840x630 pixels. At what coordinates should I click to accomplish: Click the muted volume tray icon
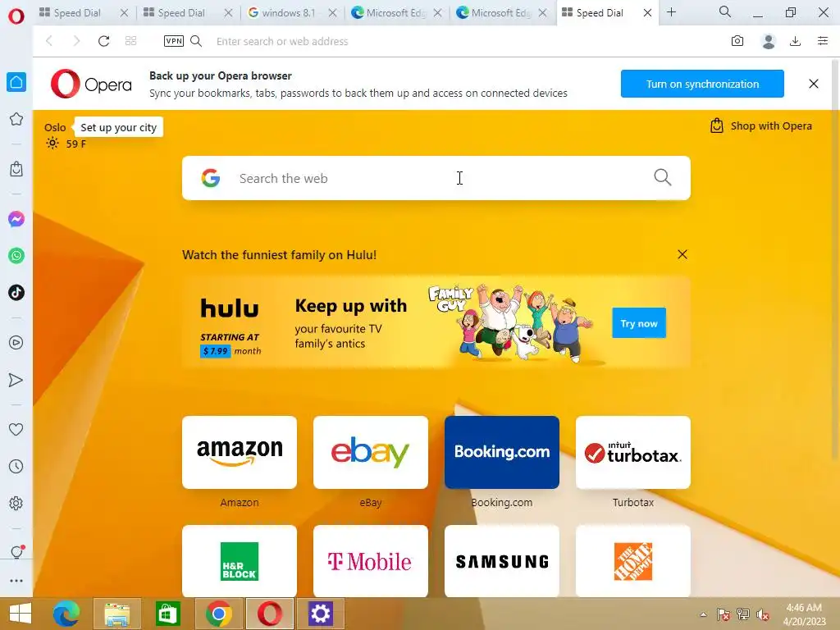tap(762, 614)
